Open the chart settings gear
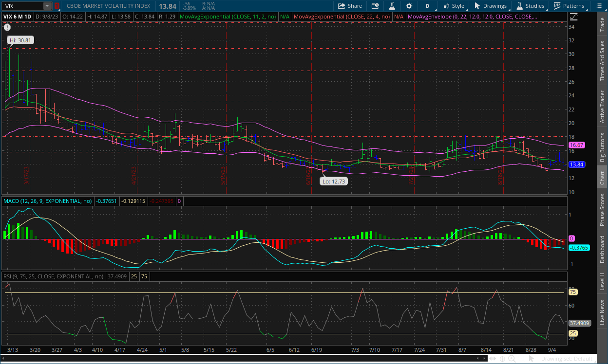Screen dimensions: 608x364 [x=409, y=6]
